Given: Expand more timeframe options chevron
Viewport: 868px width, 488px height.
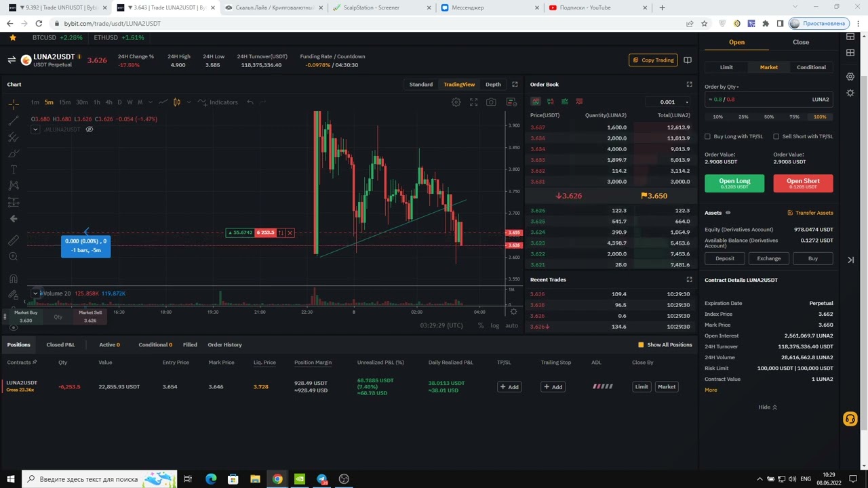Looking at the screenshot, I should click(150, 102).
